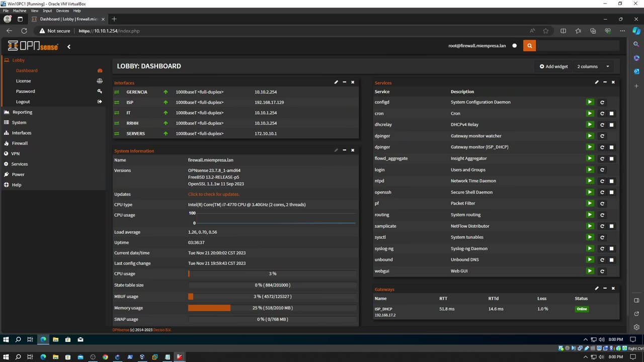The width and height of the screenshot is (644, 362).
Task: Close the Gateways widget
Action: pyautogui.click(x=613, y=288)
